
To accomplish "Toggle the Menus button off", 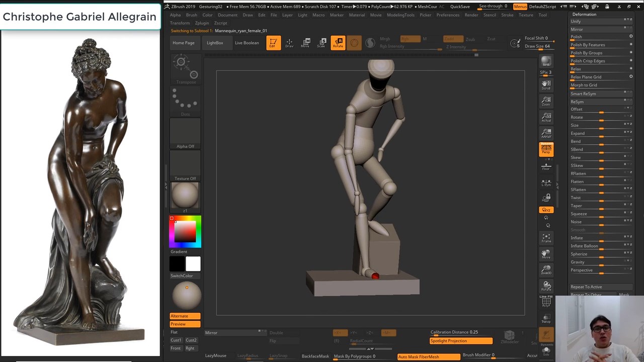I will click(x=520, y=7).
